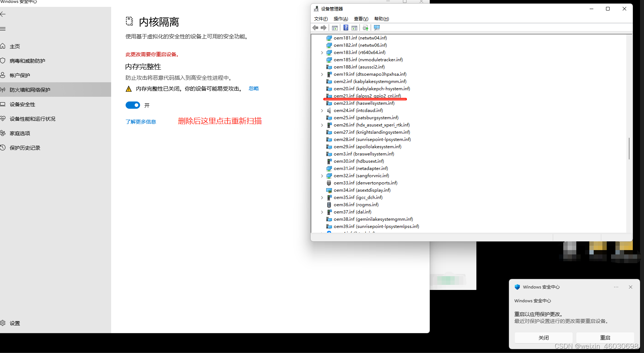Expand the oem37.inf (dal.inf) node
The image size is (644, 353).
322,212
